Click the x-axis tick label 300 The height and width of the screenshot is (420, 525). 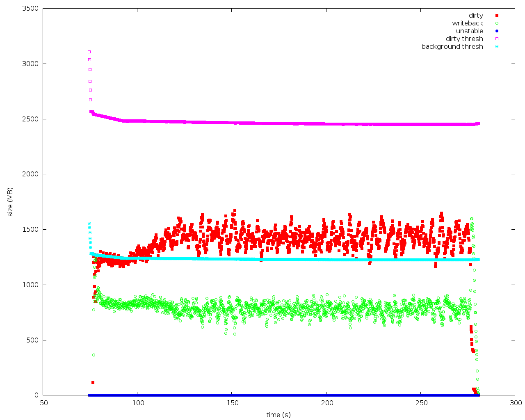[x=516, y=403]
